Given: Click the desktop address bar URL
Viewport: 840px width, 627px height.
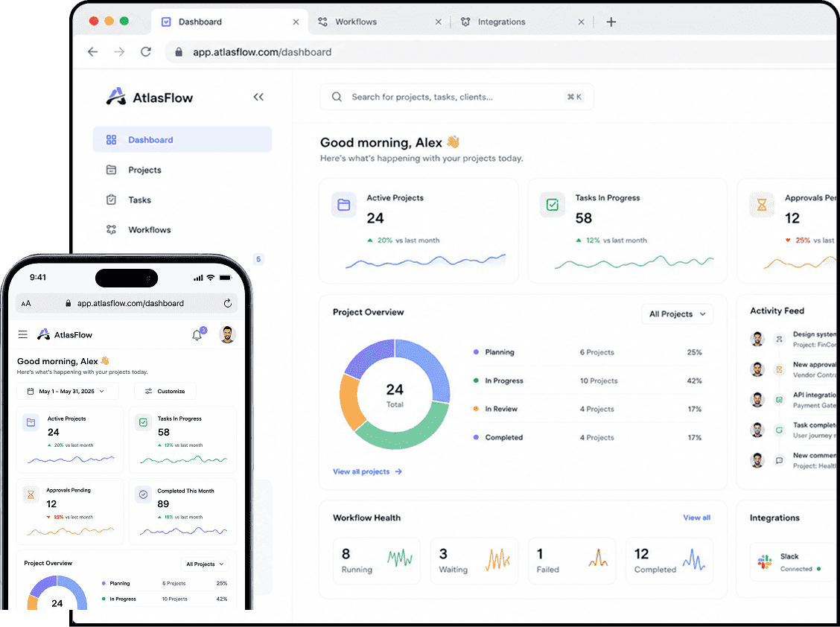Looking at the screenshot, I should [262, 52].
